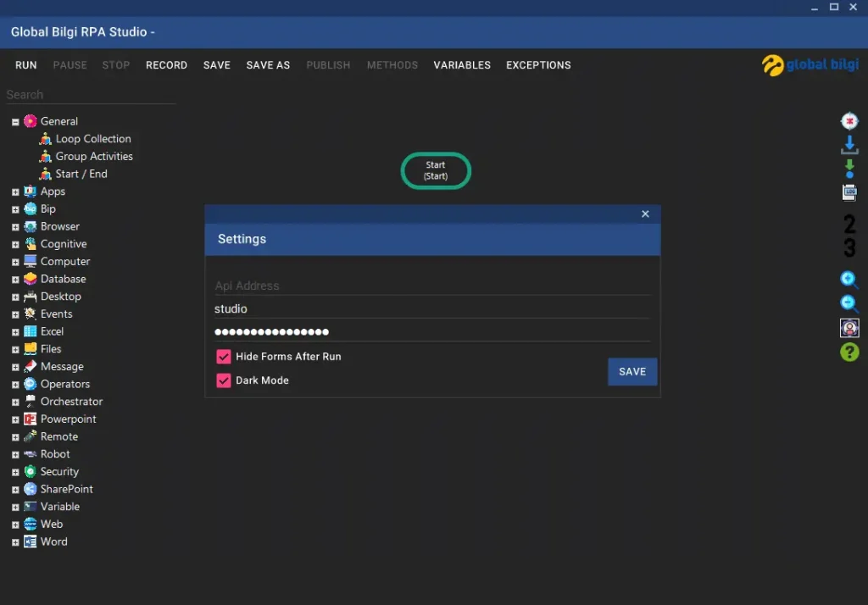Select Group Activities item
The height and width of the screenshot is (605, 868).
point(94,156)
